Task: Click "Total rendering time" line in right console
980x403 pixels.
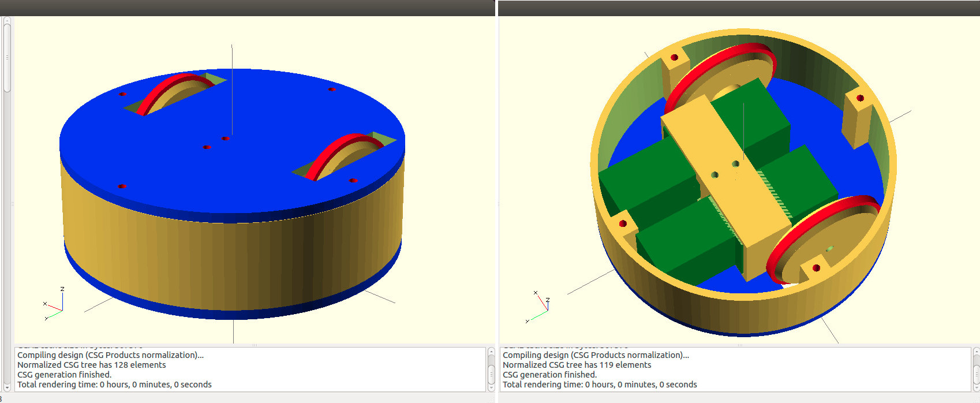Action: (x=600, y=385)
